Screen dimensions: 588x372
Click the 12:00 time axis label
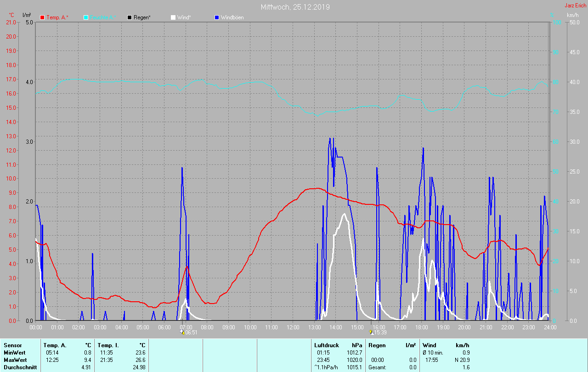pos(293,327)
